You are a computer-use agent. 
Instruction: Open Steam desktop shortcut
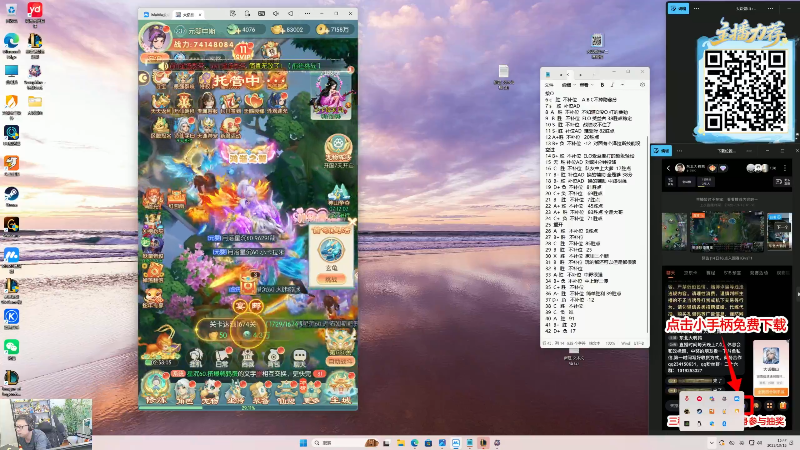tap(11, 196)
